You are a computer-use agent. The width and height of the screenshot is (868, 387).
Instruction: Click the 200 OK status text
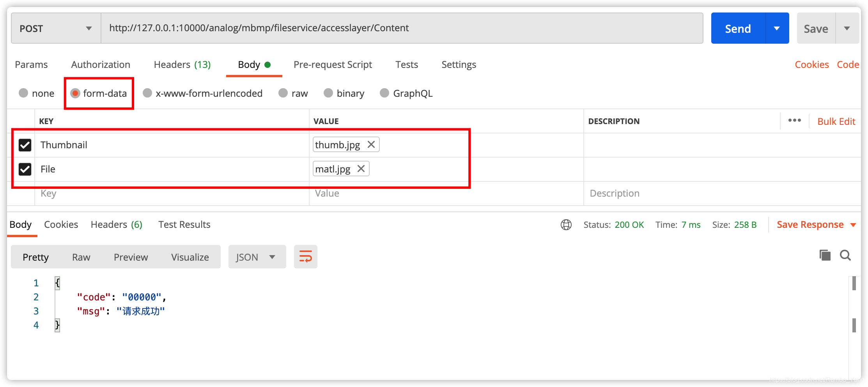629,225
